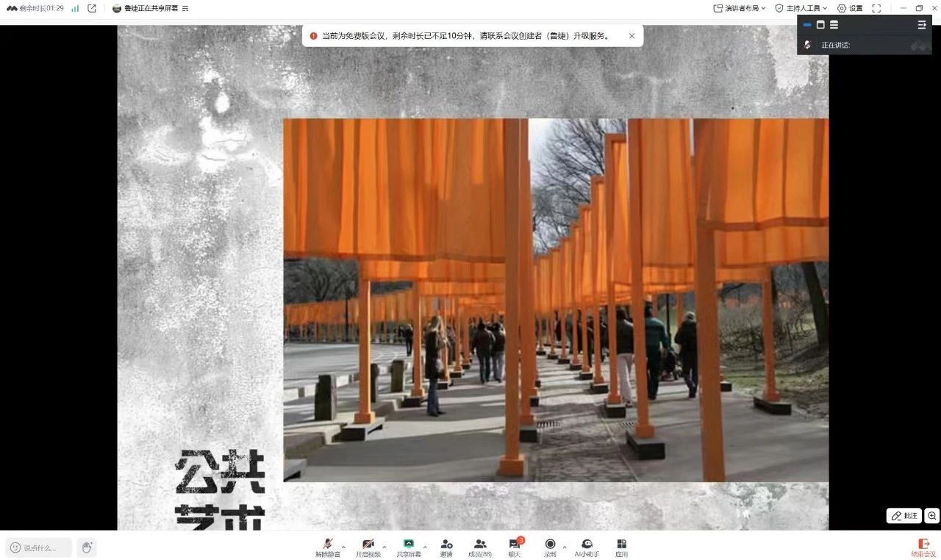Expand the audio options arrow beside mute
941x560 pixels.
point(343,547)
